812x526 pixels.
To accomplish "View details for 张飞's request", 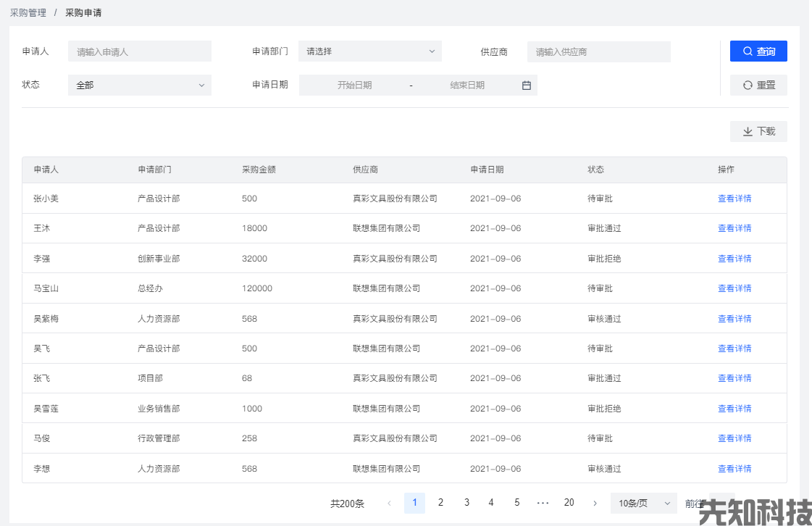I will pyautogui.click(x=734, y=378).
